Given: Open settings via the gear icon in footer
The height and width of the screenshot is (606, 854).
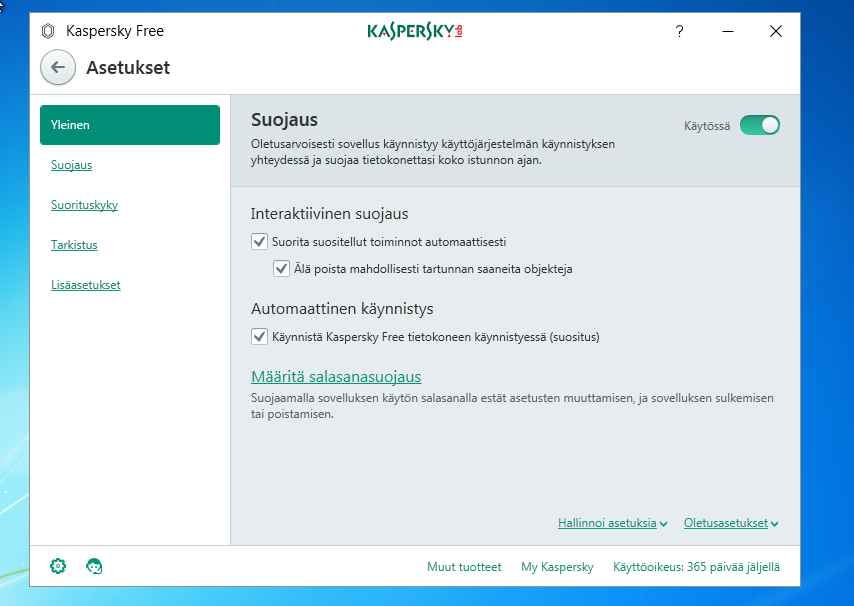Looking at the screenshot, I should 58,566.
